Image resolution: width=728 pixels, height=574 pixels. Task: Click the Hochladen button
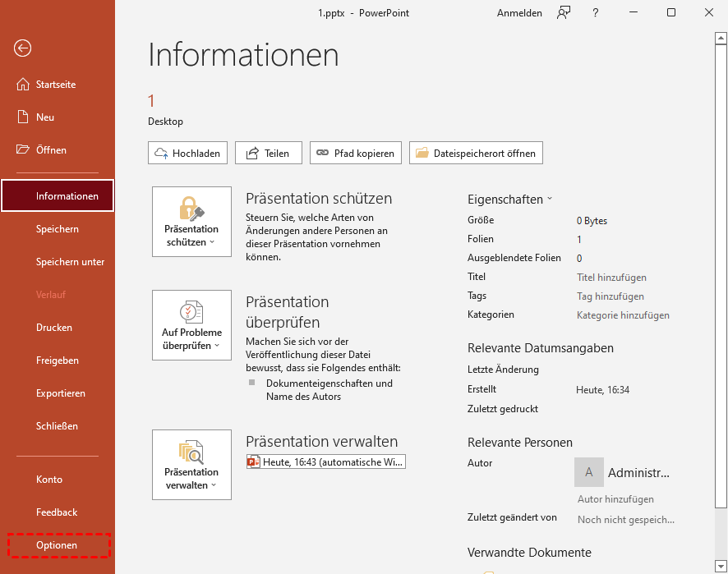(187, 153)
